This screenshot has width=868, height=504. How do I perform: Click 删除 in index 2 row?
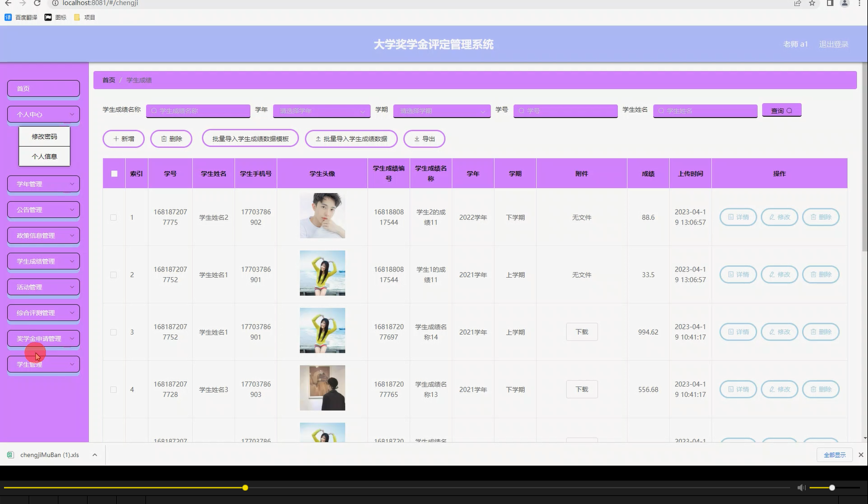tap(820, 274)
